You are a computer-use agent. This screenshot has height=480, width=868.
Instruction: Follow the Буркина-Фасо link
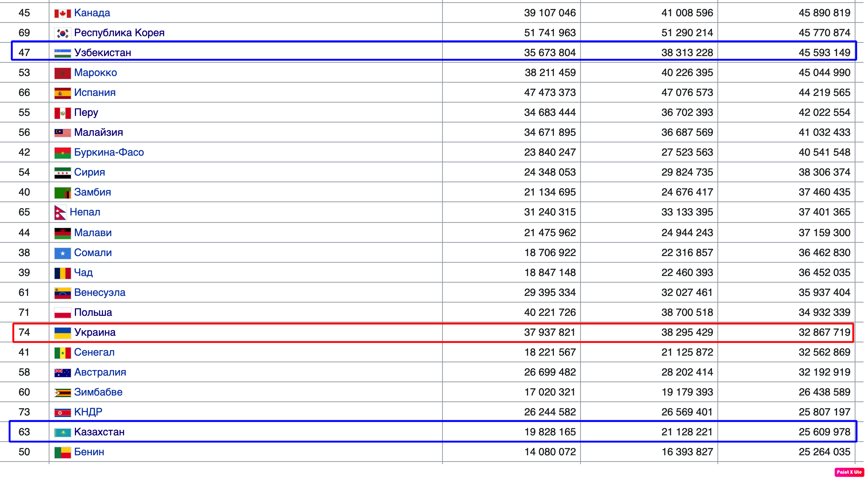pos(109,152)
